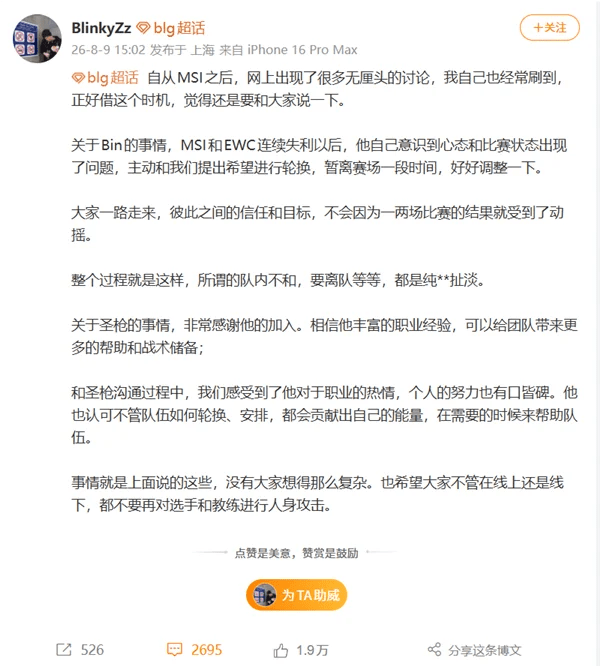
Task: Click the BlinkyZz username link
Action: coord(101,28)
